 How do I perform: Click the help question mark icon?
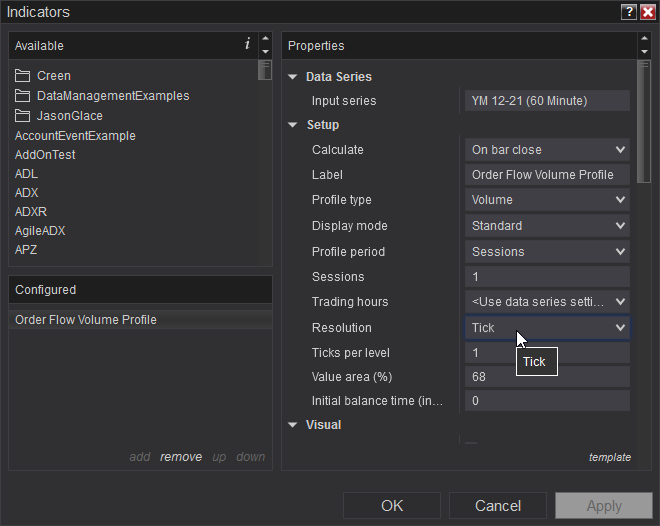628,12
